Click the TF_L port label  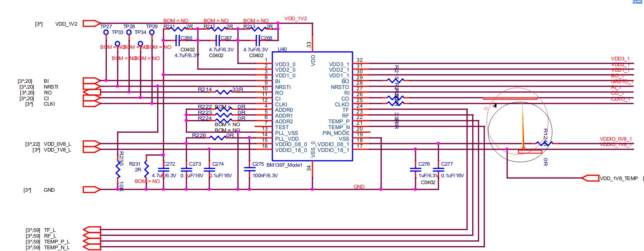click(50, 230)
